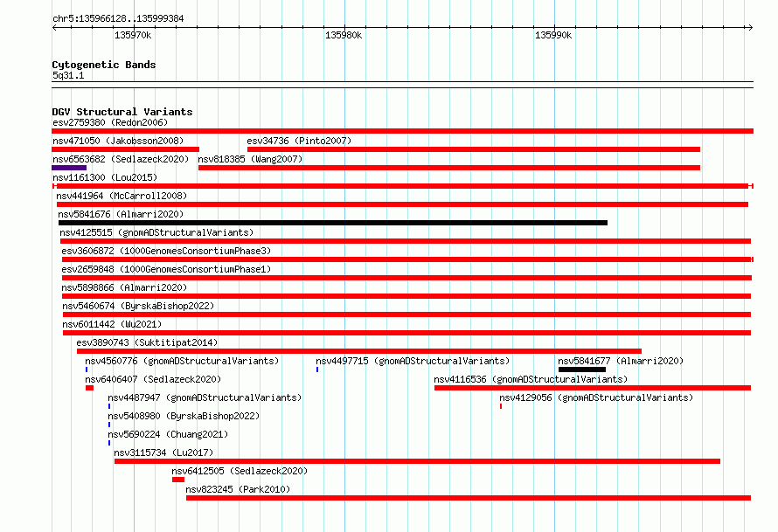Click the red bar under nsv4116536
The height and width of the screenshot is (532, 778).
tap(593, 388)
